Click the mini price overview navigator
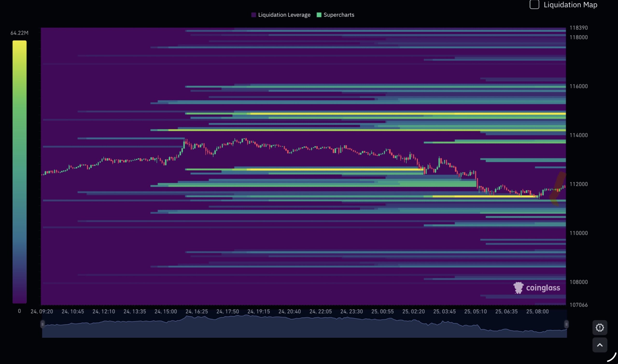 point(304,326)
